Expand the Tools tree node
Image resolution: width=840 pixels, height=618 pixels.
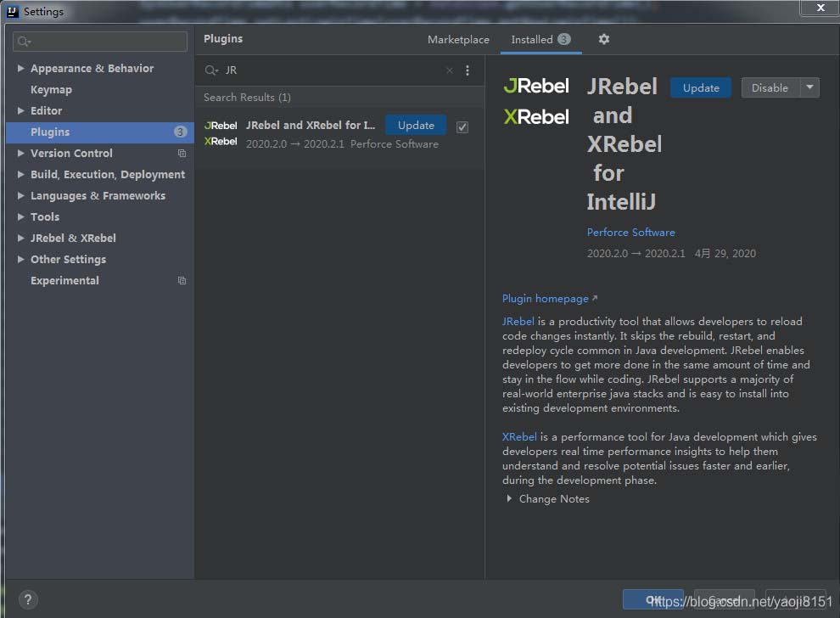(21, 216)
